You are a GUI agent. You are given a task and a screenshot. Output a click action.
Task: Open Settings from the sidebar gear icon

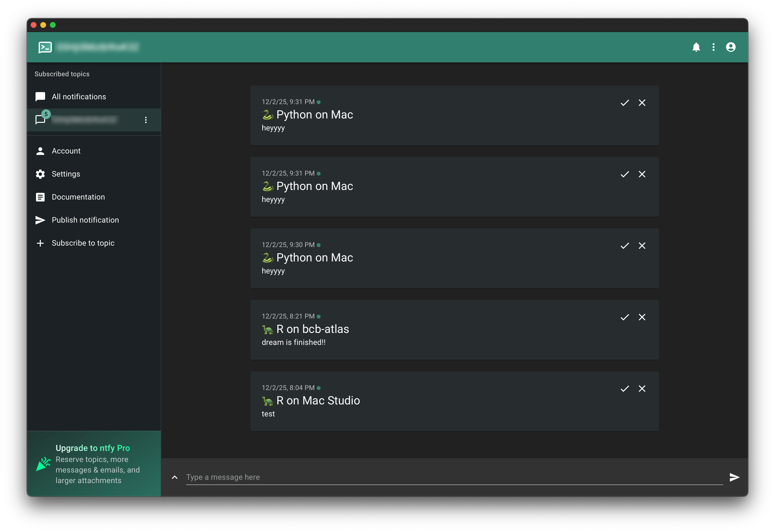pos(40,174)
